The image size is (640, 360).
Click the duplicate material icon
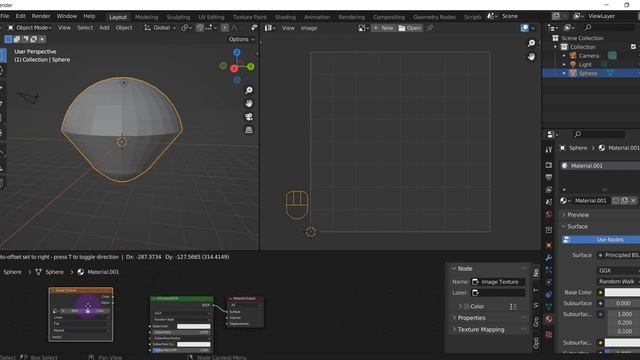(624, 200)
